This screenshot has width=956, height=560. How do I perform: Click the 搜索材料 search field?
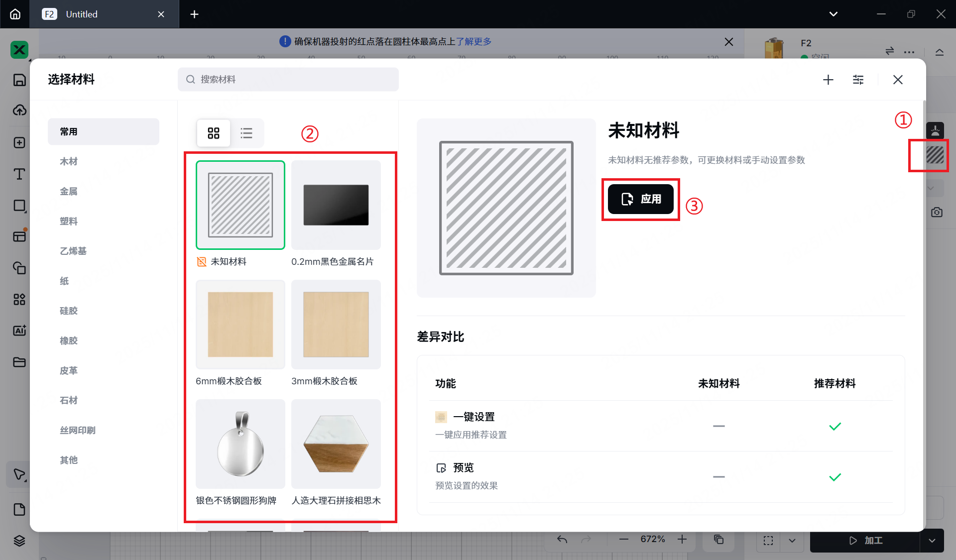click(x=289, y=80)
